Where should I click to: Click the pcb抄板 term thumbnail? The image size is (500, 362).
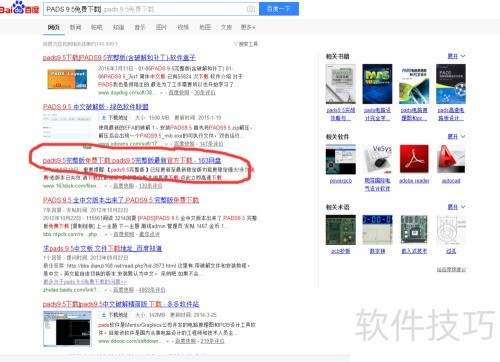click(x=341, y=230)
